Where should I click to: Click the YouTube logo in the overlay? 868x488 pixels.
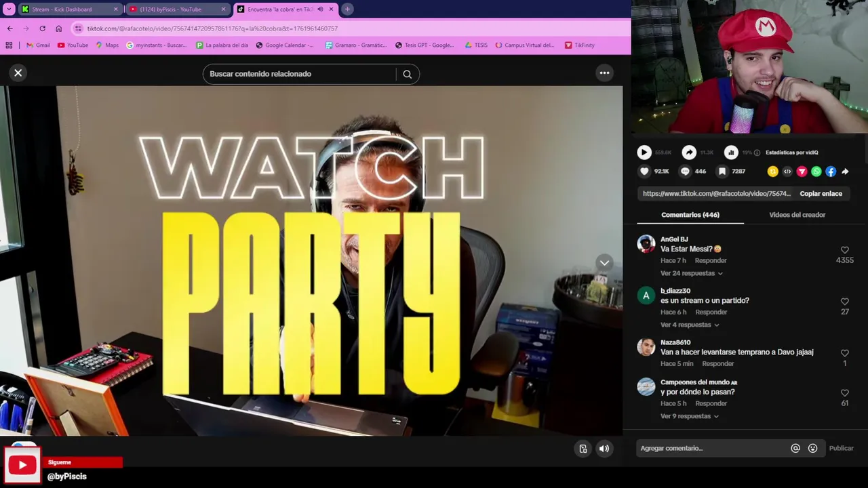click(x=22, y=465)
